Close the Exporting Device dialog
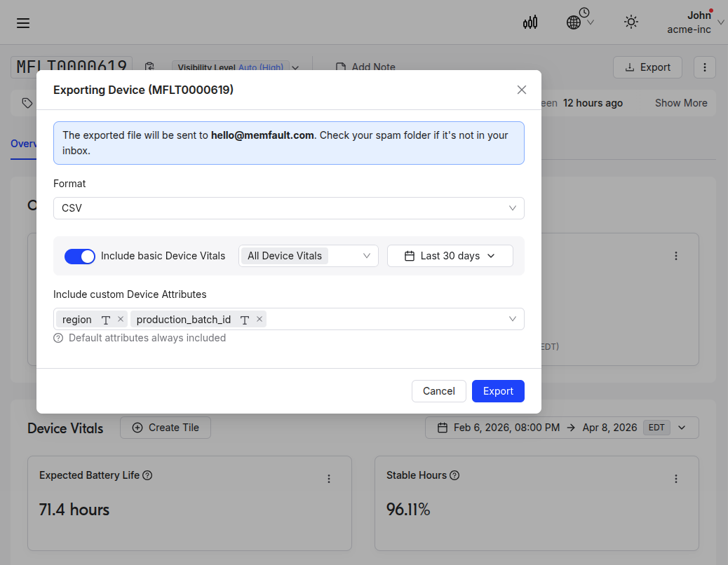This screenshot has height=565, width=728. [x=521, y=90]
